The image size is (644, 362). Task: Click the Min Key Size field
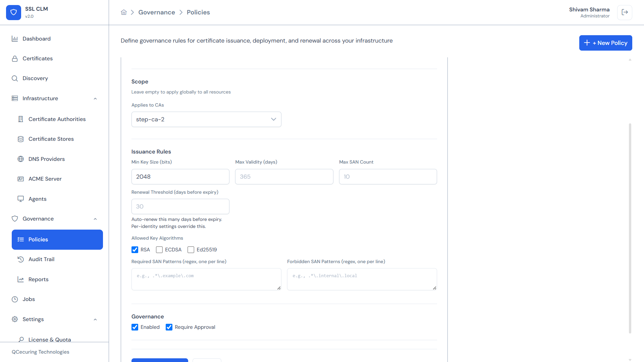click(x=180, y=177)
